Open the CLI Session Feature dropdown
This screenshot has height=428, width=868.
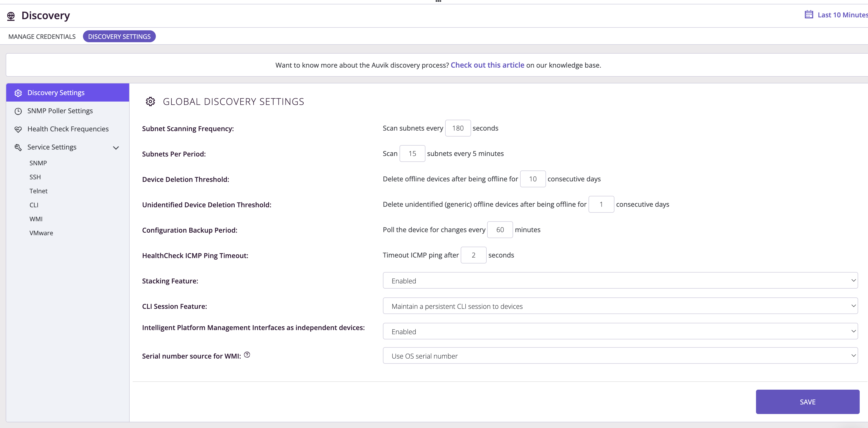pos(620,306)
